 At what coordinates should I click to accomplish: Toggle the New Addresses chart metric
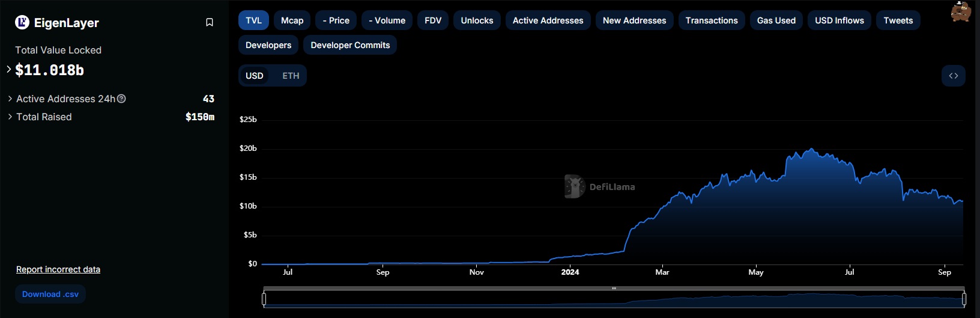pos(635,20)
